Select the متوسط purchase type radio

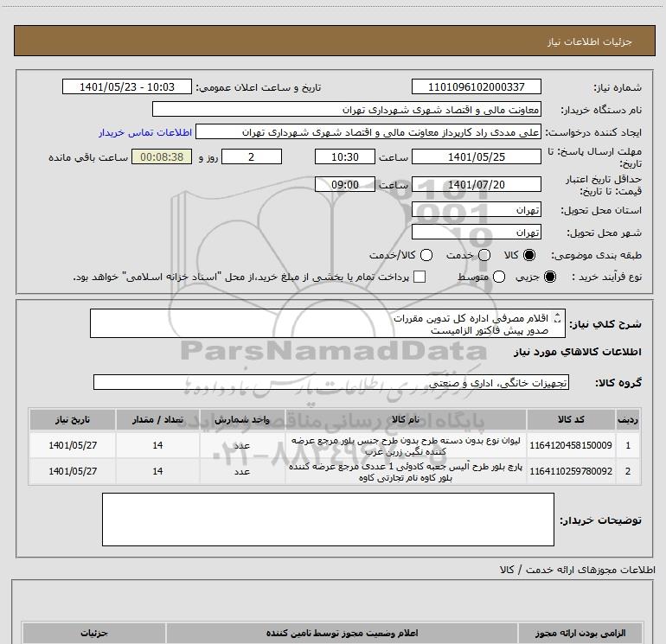click(499, 277)
